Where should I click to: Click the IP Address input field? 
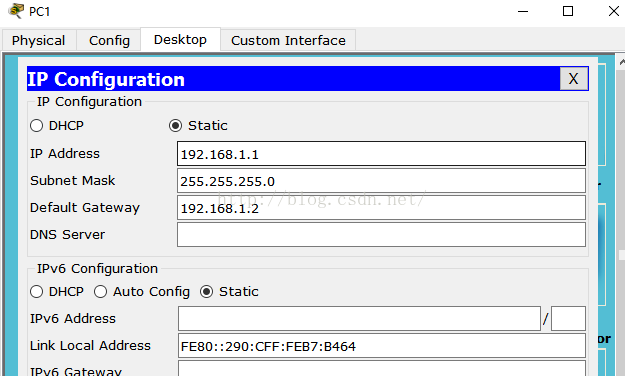(x=381, y=154)
